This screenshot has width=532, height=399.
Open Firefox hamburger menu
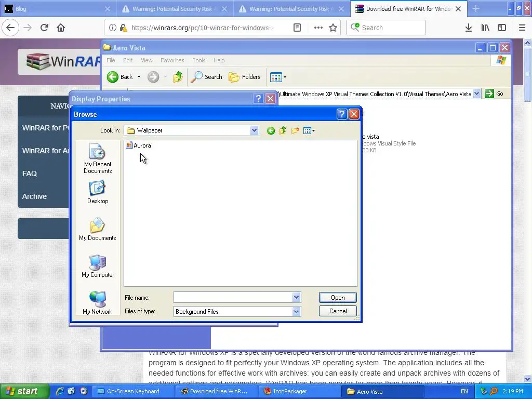tap(522, 28)
